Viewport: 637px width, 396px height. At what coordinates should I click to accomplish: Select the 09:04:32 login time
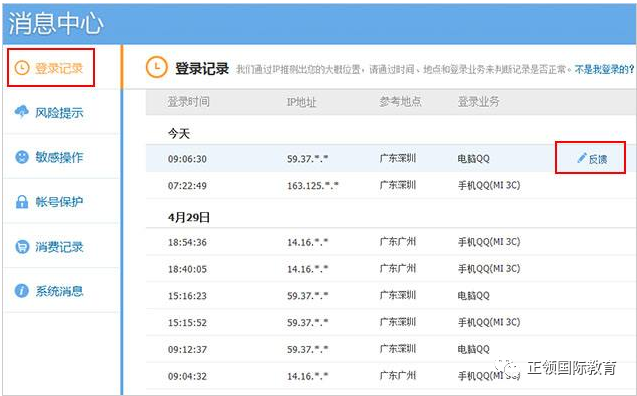(187, 376)
